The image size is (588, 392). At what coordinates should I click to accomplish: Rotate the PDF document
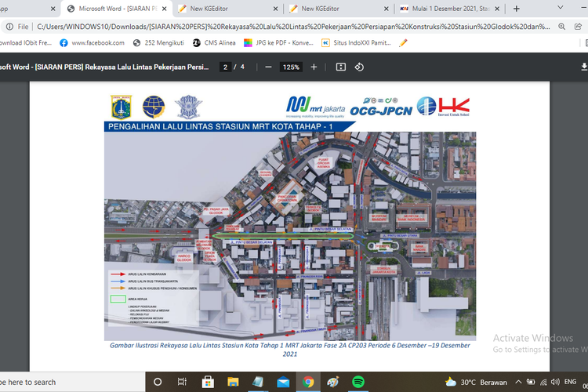(x=359, y=67)
